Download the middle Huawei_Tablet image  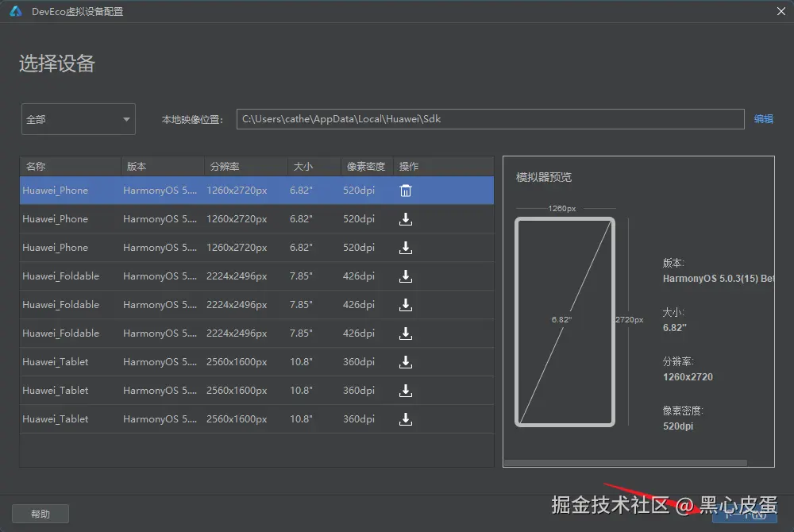point(406,391)
